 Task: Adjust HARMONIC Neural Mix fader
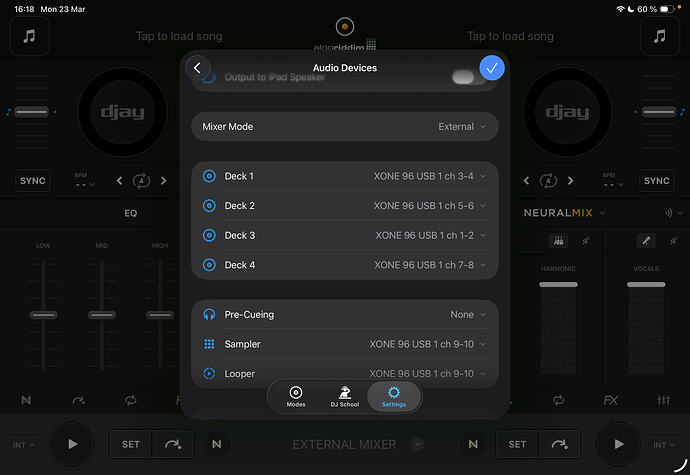tap(558, 285)
